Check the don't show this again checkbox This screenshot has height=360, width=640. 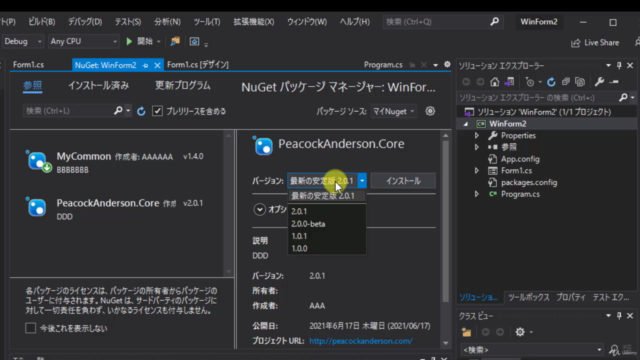click(x=30, y=328)
